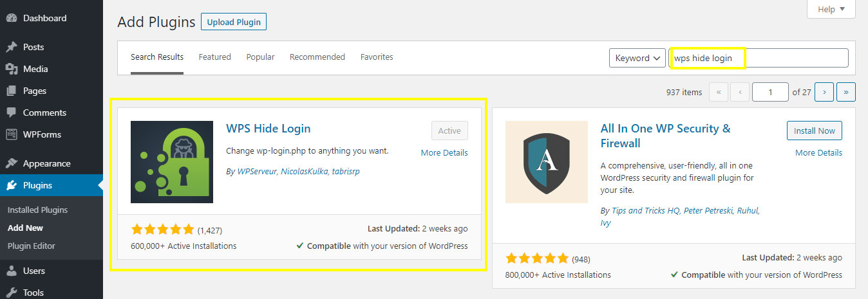Click the WPS Hide Login star rating

162,230
